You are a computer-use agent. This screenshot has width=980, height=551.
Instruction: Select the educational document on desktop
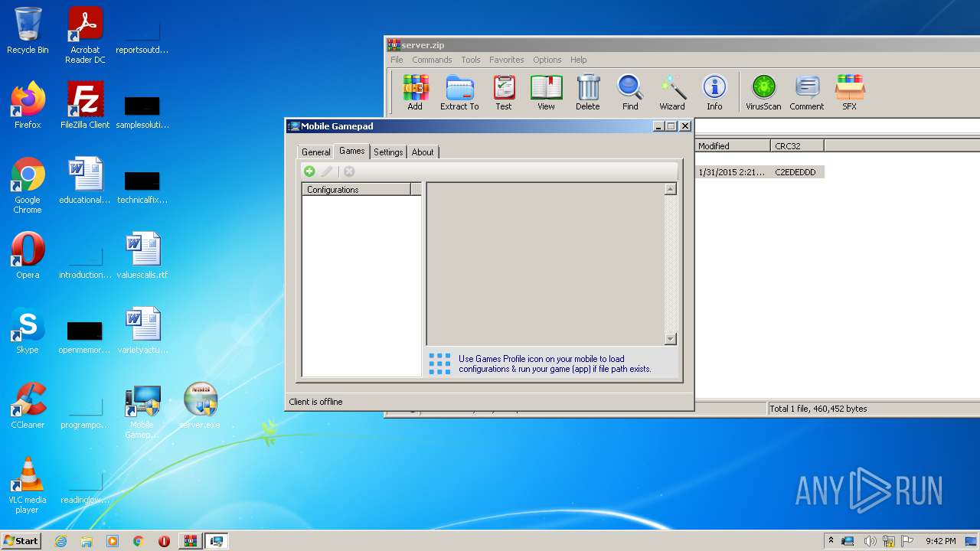point(85,181)
